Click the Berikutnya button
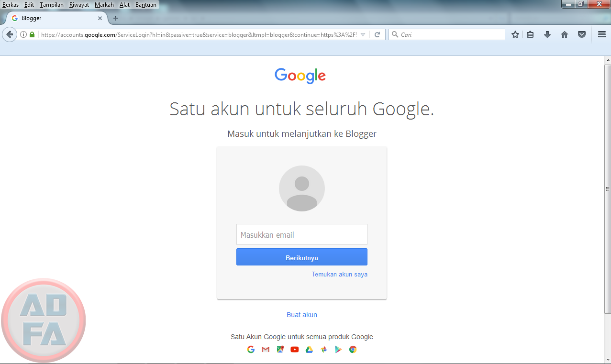Image resolution: width=611 pixels, height=364 pixels. point(302,257)
